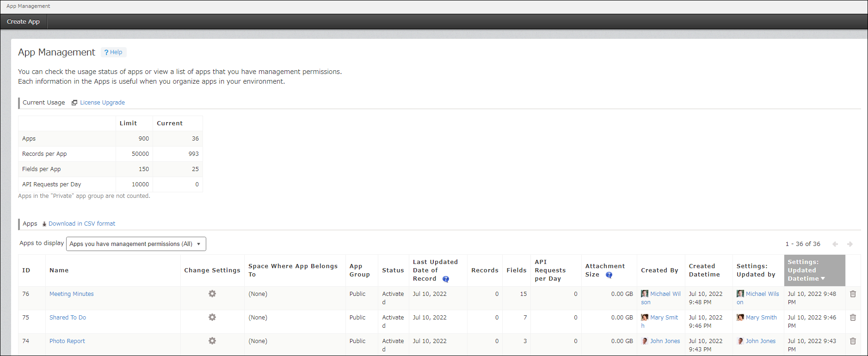This screenshot has height=356, width=868.
Task: Click Create App in top bar
Action: (24, 22)
